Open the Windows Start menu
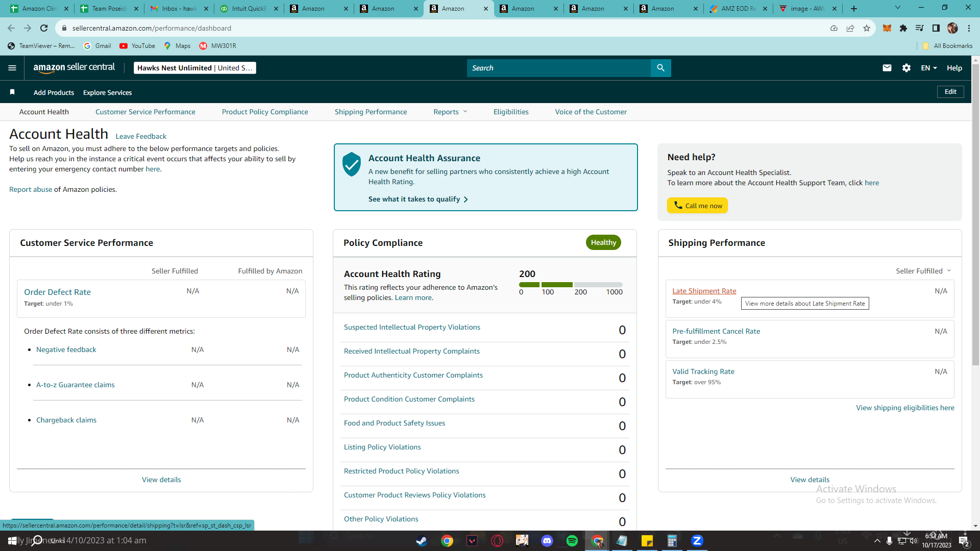The width and height of the screenshot is (980, 551). tap(12, 541)
